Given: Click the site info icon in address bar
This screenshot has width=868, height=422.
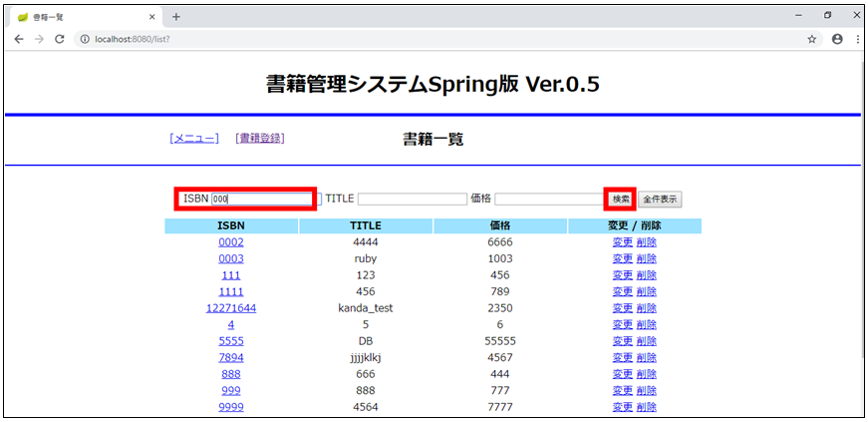Looking at the screenshot, I should coord(82,39).
